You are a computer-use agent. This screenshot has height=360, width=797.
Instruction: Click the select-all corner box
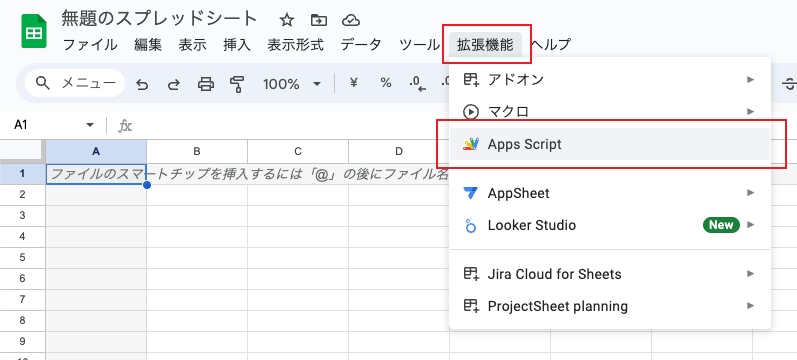pyautogui.click(x=22, y=151)
